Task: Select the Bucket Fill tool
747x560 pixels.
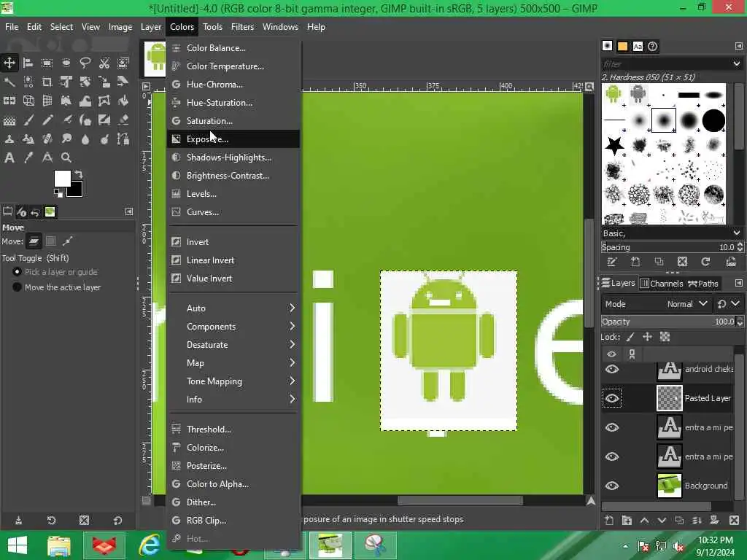Action: tap(123, 101)
